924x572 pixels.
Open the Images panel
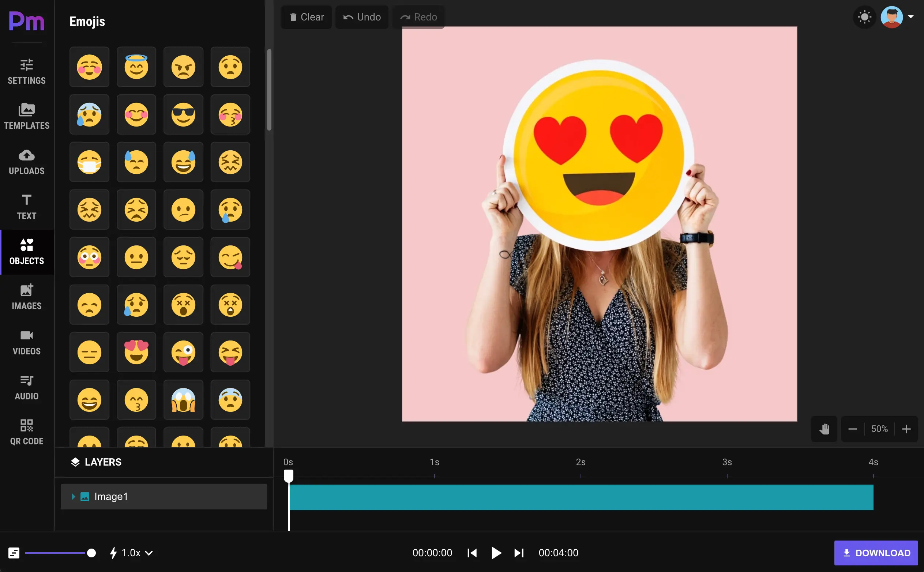tap(26, 296)
